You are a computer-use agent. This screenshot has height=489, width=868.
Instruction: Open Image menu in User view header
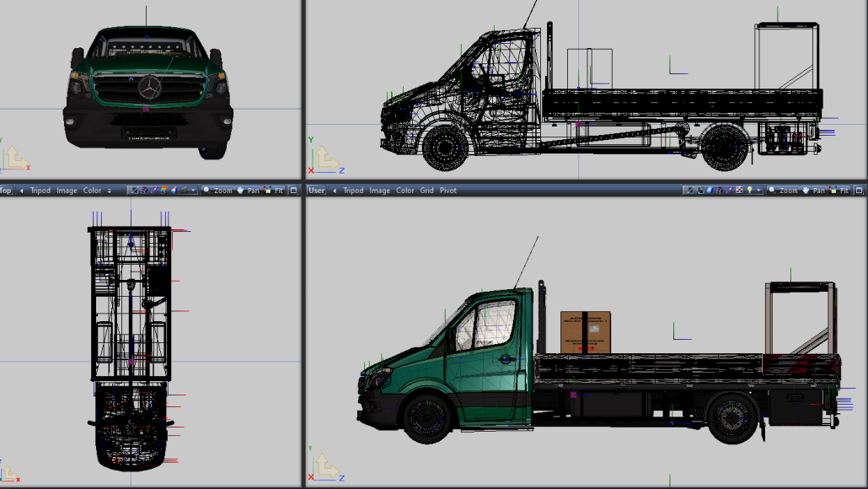pos(380,191)
